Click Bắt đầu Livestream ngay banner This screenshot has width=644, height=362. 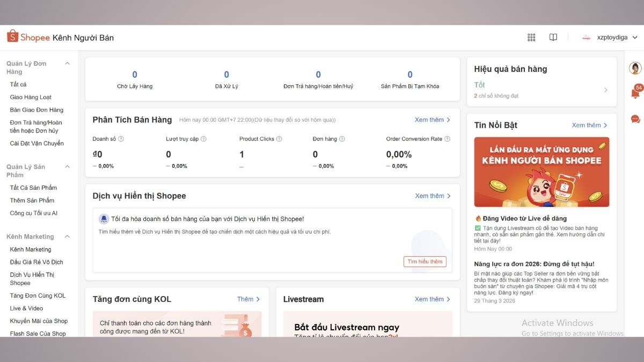[368, 324]
